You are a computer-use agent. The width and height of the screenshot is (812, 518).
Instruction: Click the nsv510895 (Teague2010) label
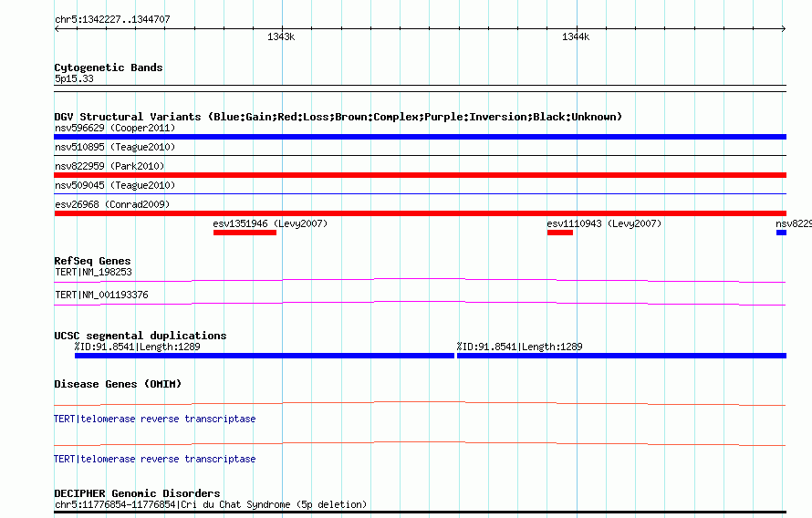pyautogui.click(x=115, y=147)
